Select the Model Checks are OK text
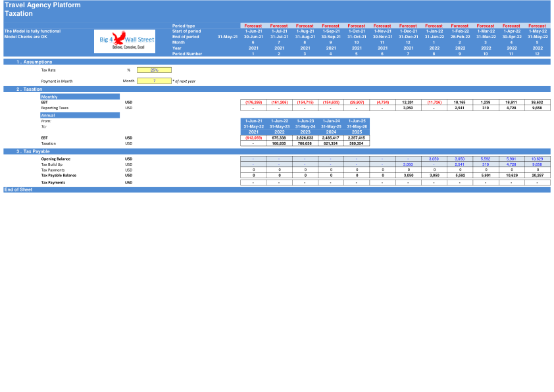This screenshot has height=392, width=554. pyautogui.click(x=26, y=37)
